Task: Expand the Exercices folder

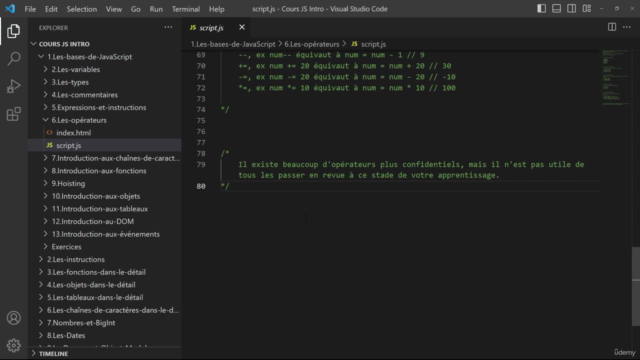Action: [105, 247]
